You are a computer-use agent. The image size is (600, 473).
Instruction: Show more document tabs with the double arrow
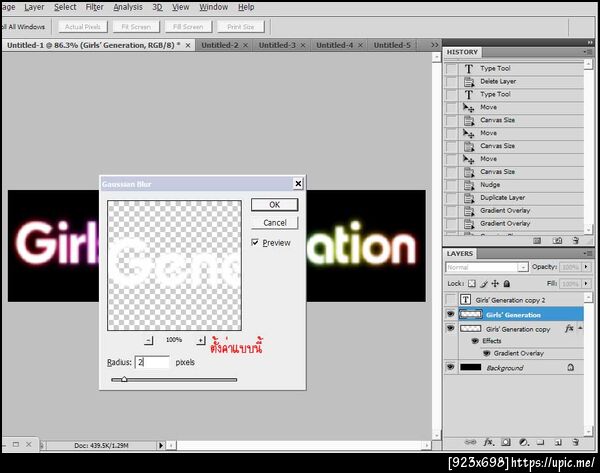434,45
